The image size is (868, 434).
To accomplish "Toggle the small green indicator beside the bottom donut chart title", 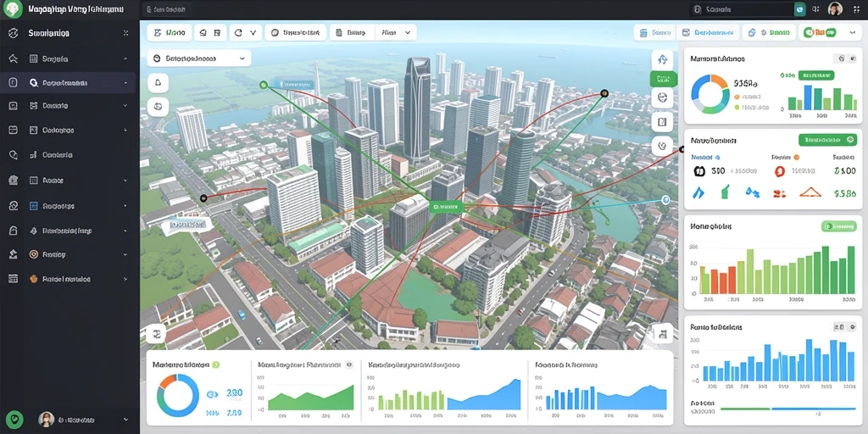I will (216, 364).
